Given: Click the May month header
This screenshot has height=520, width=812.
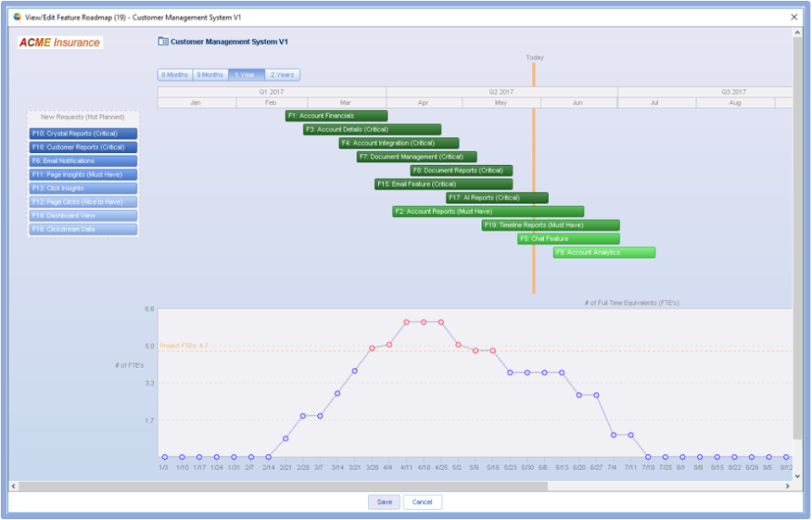Looking at the screenshot, I should 501,102.
